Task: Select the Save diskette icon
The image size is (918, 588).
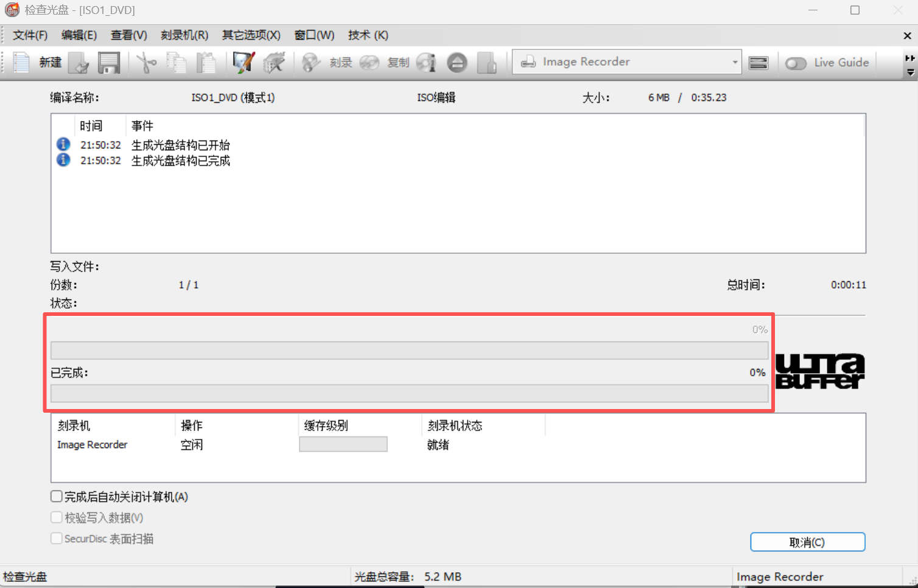Action: click(109, 62)
